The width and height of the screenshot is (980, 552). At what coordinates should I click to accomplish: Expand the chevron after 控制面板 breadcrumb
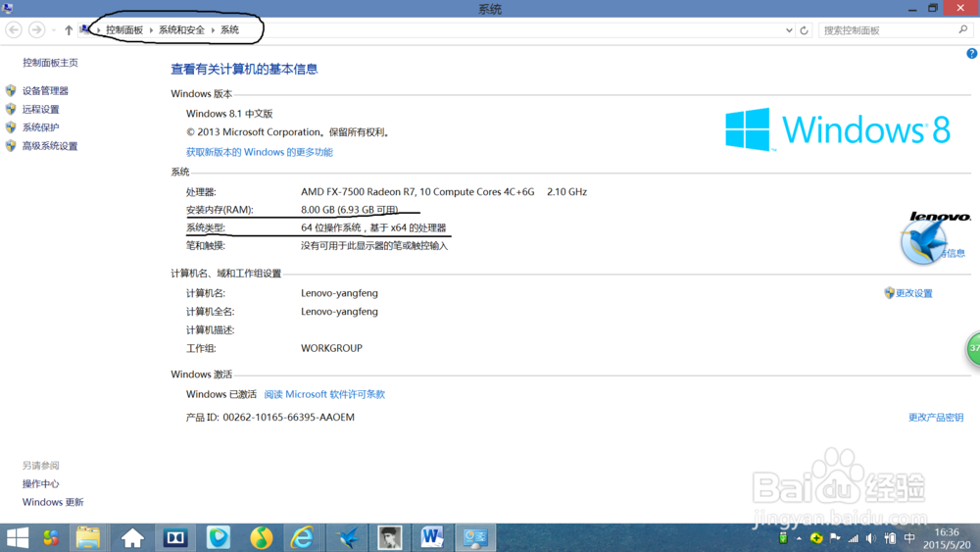(151, 30)
